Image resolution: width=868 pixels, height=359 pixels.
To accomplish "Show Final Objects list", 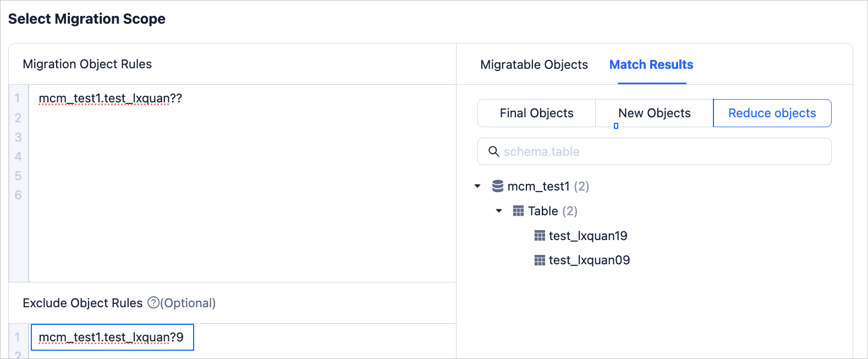I will 536,113.
